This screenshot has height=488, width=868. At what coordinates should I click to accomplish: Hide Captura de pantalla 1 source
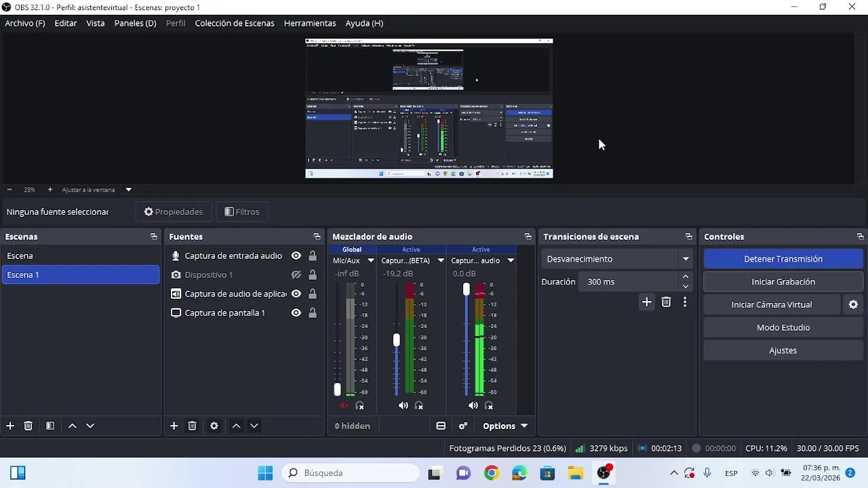tap(296, 312)
